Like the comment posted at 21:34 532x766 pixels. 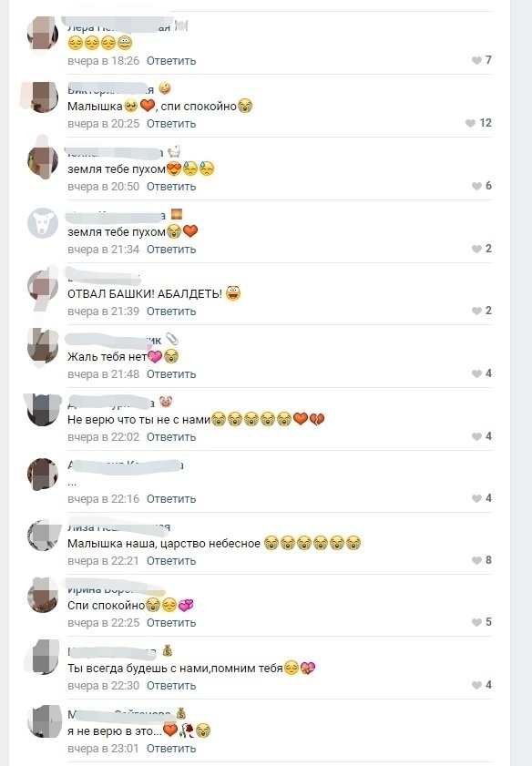(x=482, y=249)
